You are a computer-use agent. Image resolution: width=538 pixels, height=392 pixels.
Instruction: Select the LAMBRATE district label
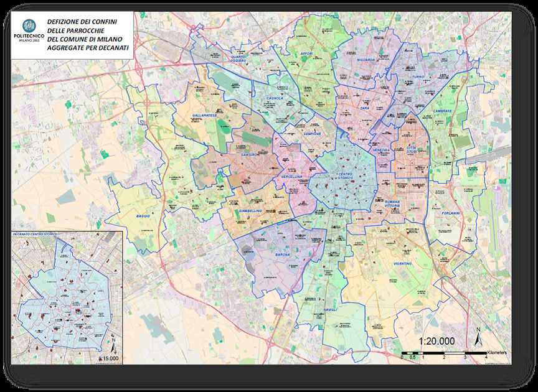coord(441,111)
